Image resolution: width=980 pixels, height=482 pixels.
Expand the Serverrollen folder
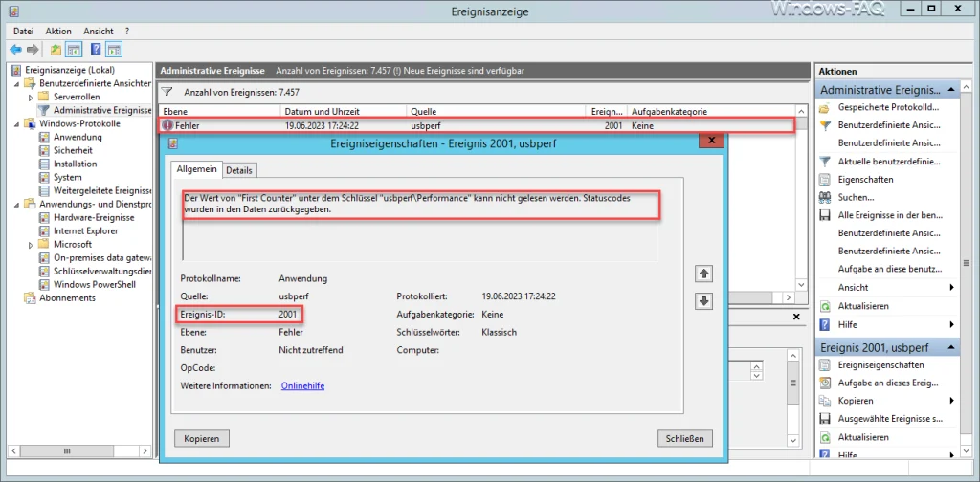[x=31, y=98]
